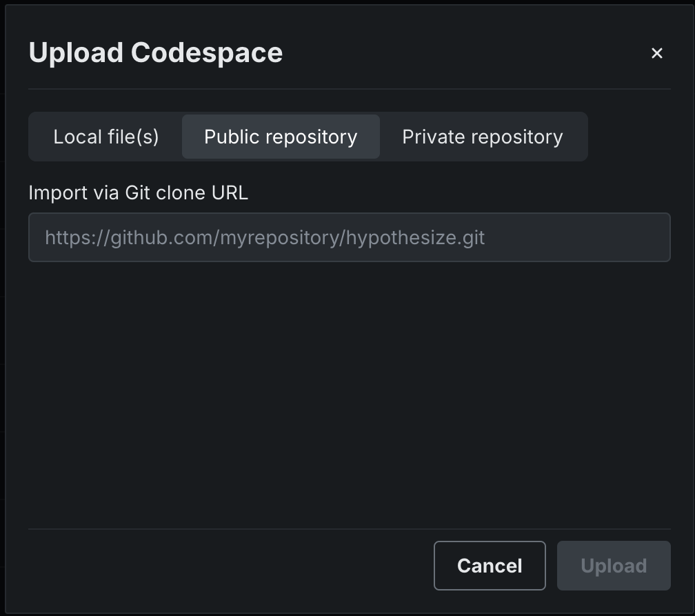
Task: Submit the import with the Upload button
Action: (614, 566)
